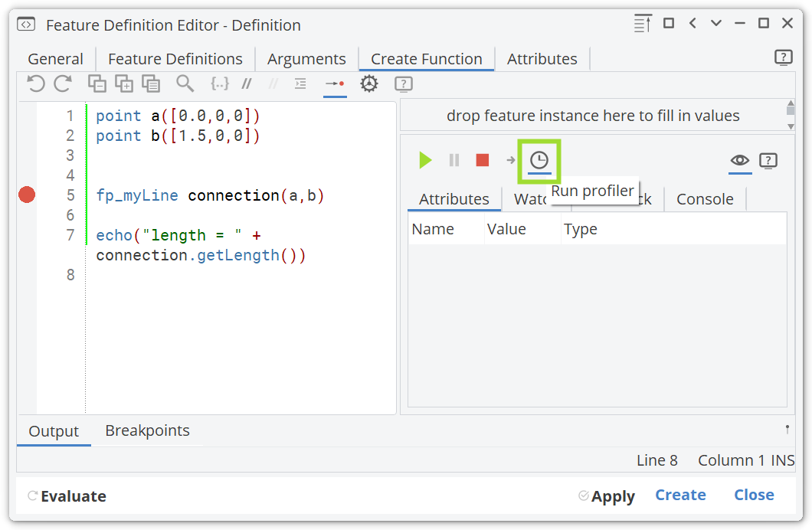Screen dimensions: 812x530
Task: Step to next line arrow icon
Action: pos(511,160)
